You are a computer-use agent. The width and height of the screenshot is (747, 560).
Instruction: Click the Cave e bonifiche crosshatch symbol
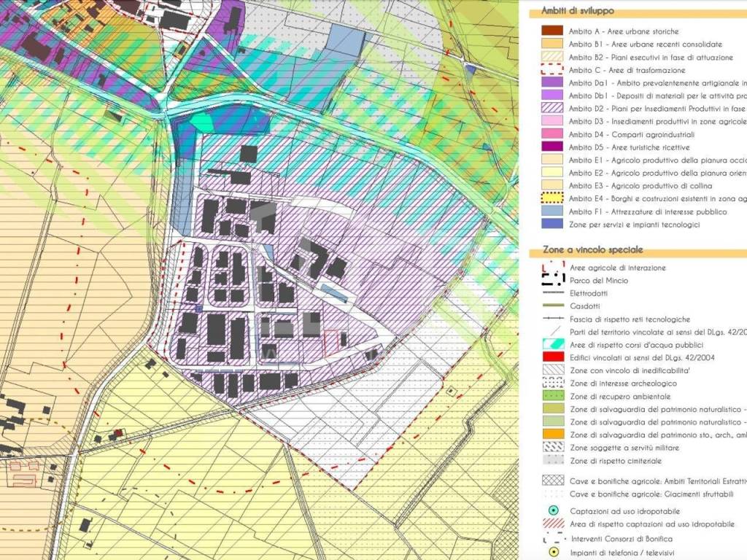click(x=552, y=481)
